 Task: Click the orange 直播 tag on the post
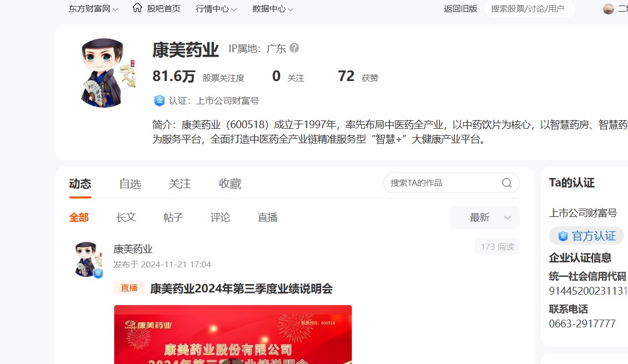129,288
